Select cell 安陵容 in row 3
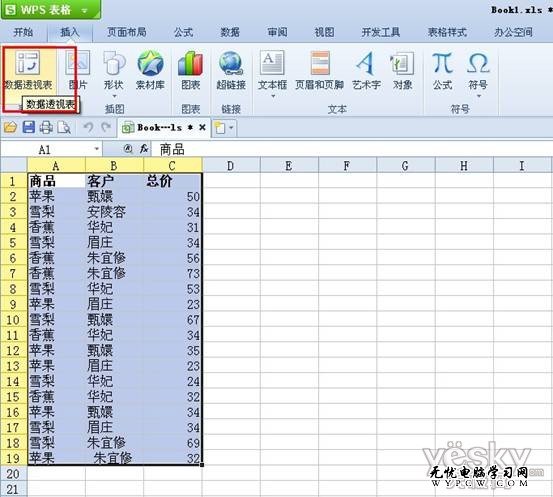Screen dimensions: 553x497 click(114, 212)
